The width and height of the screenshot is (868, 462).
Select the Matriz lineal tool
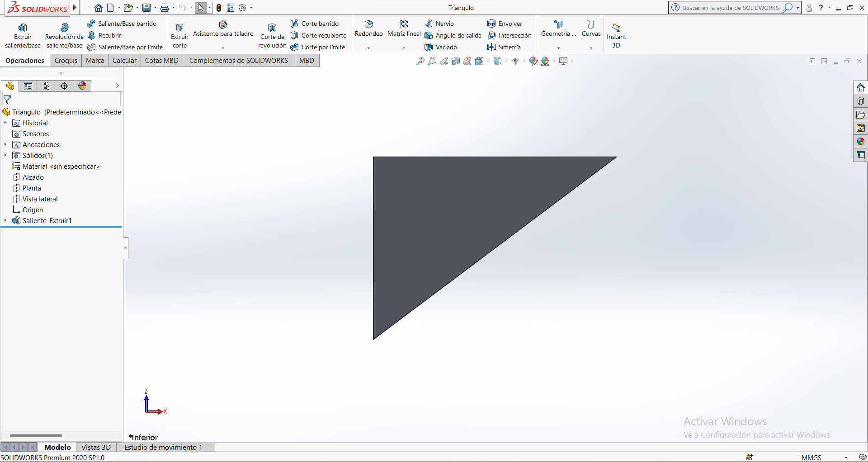404,29
